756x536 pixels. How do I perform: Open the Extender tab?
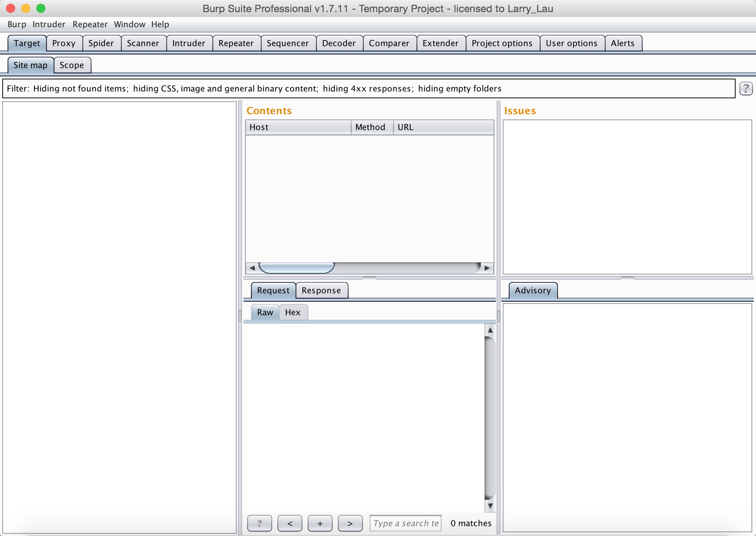coord(440,43)
